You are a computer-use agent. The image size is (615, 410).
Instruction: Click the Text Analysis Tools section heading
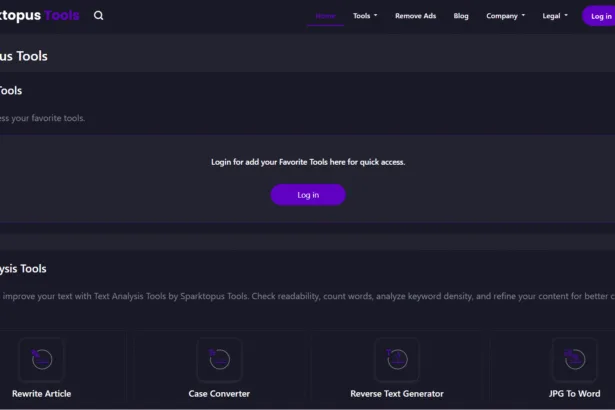coord(24,269)
